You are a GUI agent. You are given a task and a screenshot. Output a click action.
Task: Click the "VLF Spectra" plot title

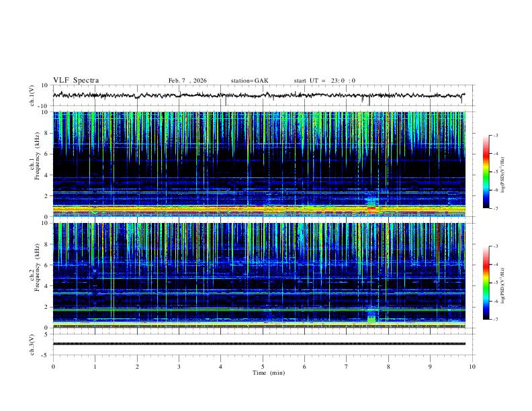(76, 81)
